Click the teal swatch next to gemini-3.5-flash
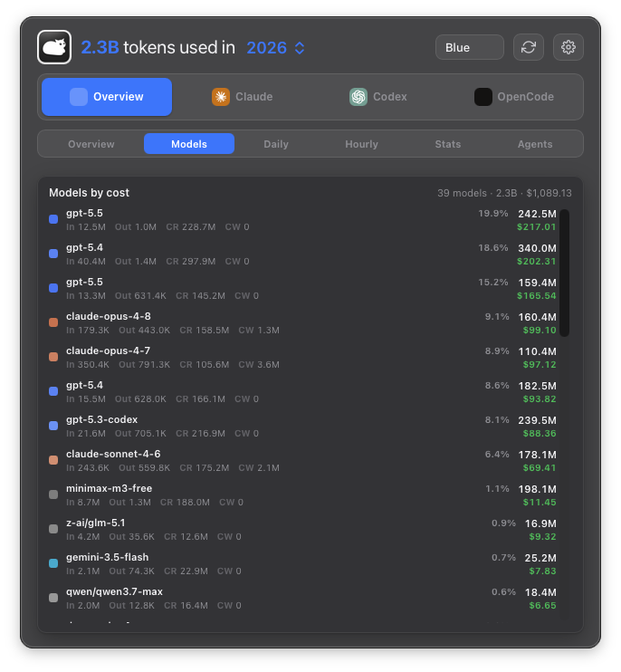Image resolution: width=621 pixels, height=672 pixels. 53,563
